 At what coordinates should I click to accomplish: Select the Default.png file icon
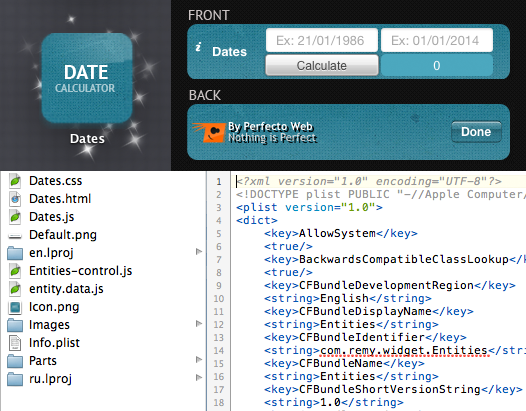[x=15, y=236]
